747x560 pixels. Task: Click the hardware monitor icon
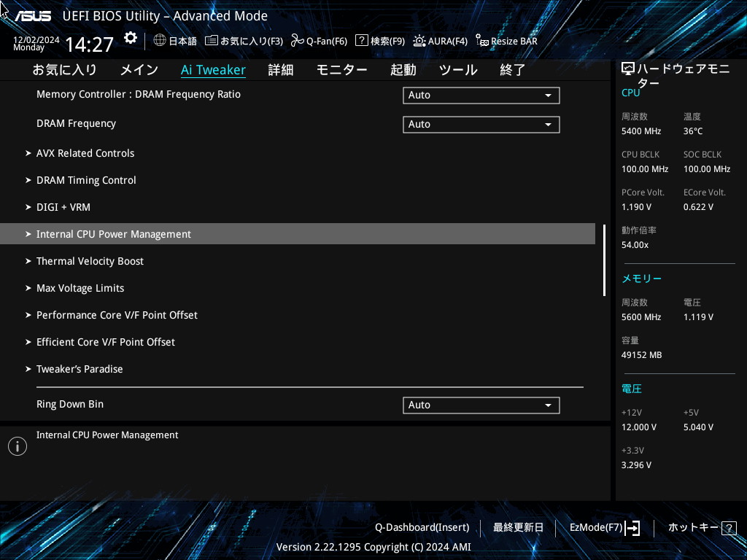628,69
